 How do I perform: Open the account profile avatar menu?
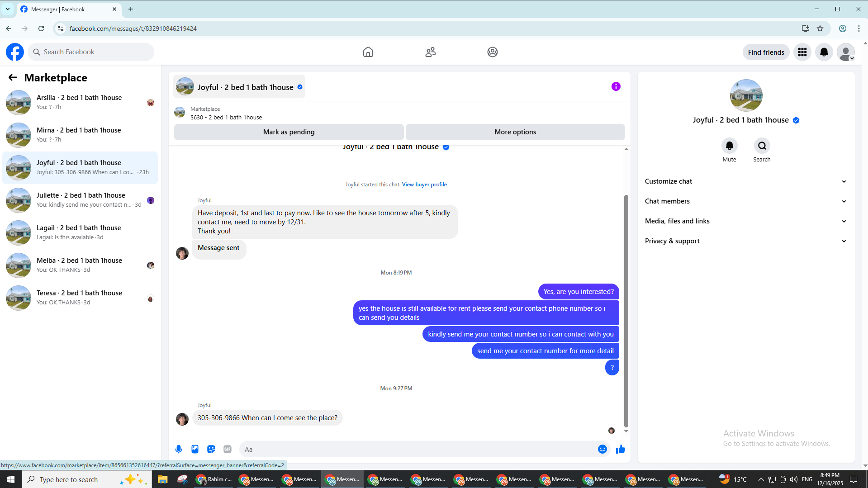point(846,52)
